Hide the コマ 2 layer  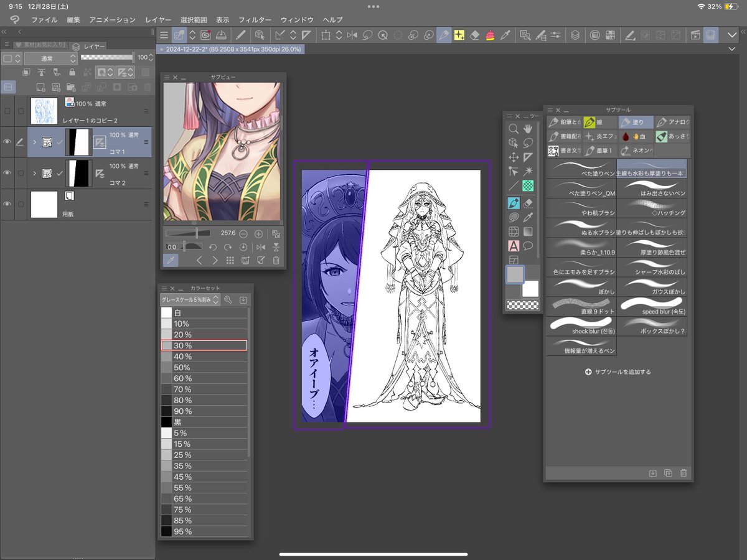click(7, 174)
